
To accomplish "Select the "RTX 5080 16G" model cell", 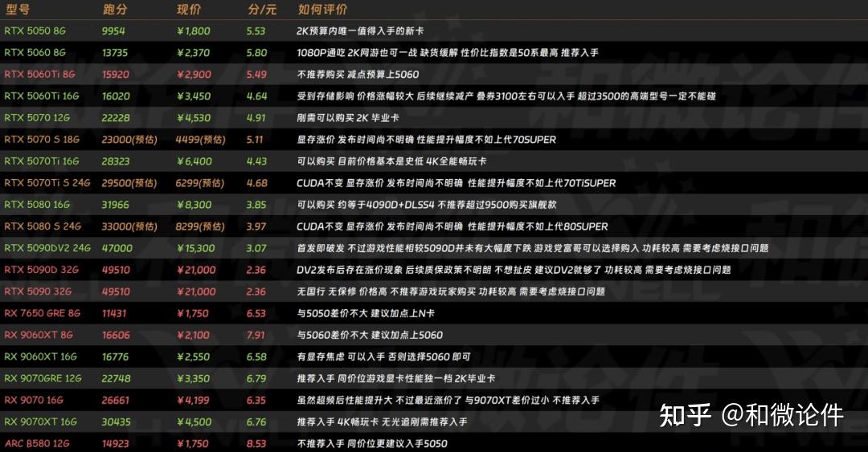I will coord(37,205).
